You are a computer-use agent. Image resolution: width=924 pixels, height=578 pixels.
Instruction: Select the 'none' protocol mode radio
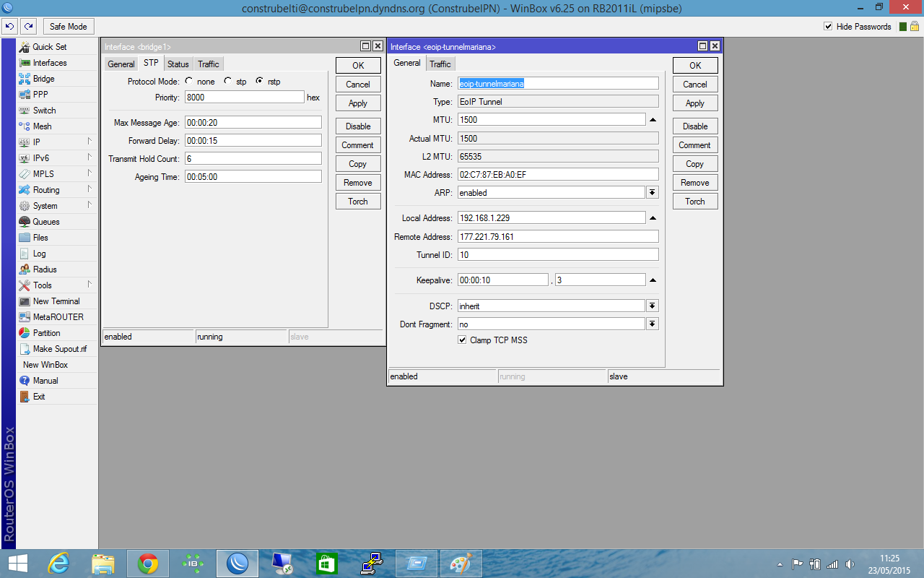coord(189,82)
